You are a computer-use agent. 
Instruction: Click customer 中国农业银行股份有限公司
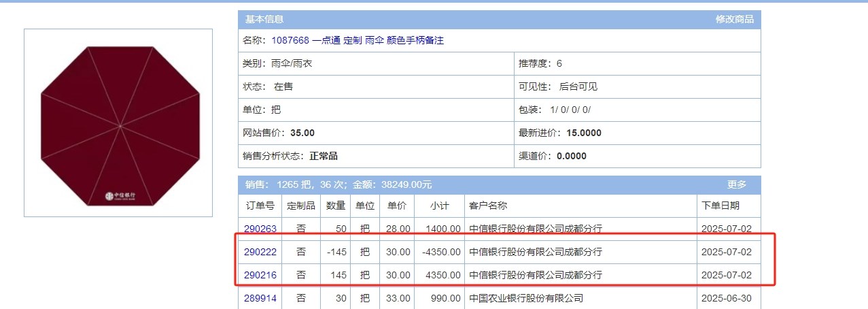coord(526,298)
